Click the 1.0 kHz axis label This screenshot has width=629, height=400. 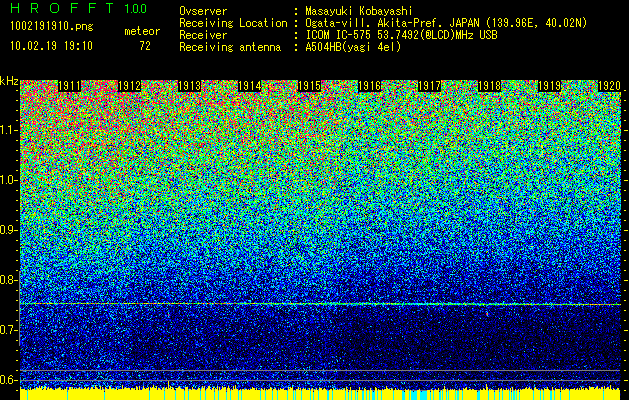point(8,181)
